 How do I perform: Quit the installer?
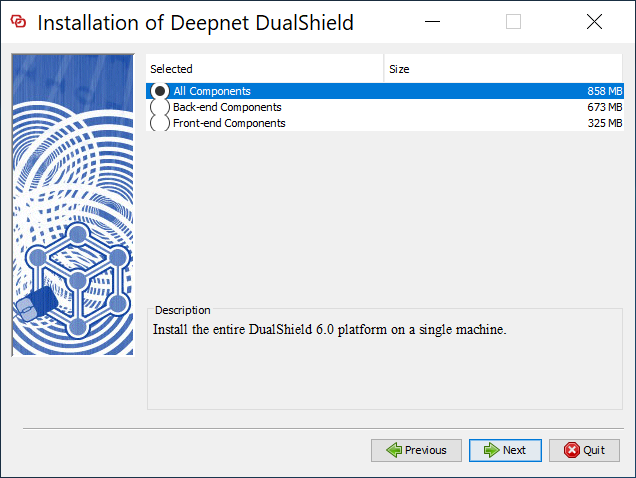tap(584, 450)
